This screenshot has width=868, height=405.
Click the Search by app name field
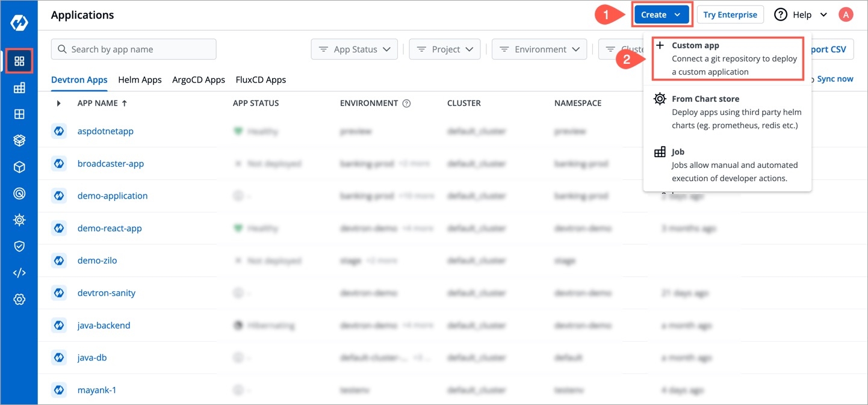click(134, 49)
